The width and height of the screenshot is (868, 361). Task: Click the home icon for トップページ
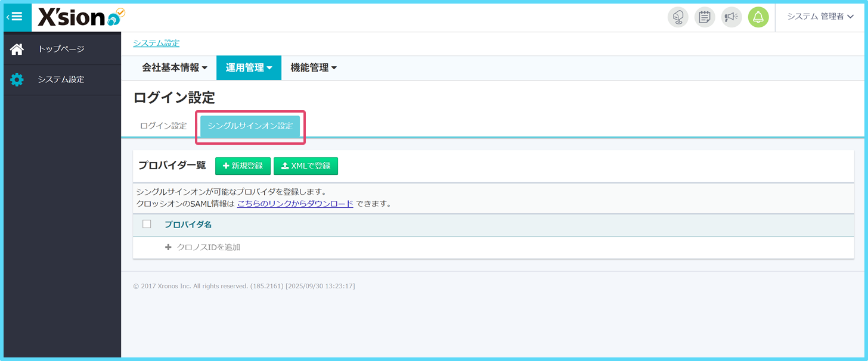[x=17, y=49]
